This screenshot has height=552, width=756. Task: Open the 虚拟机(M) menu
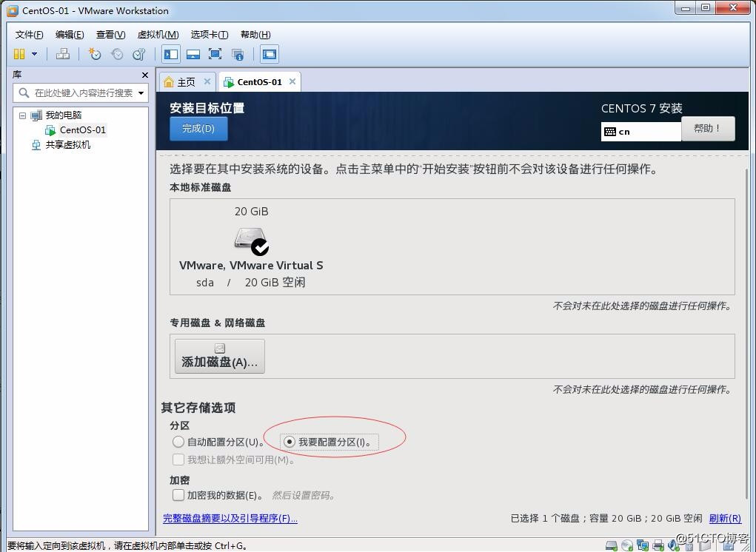coord(158,35)
